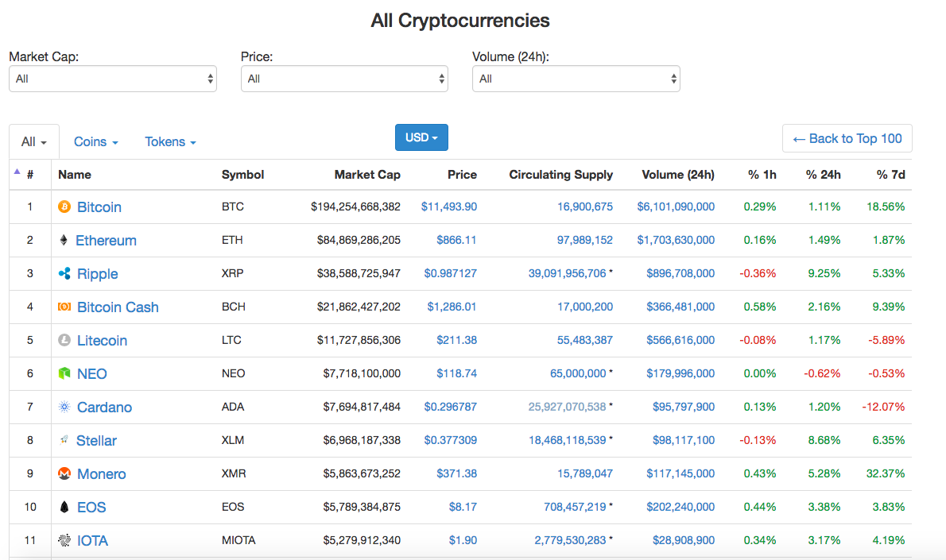Click Bitcoin Cash's price $1,286.01
946x560 pixels.
(x=452, y=307)
